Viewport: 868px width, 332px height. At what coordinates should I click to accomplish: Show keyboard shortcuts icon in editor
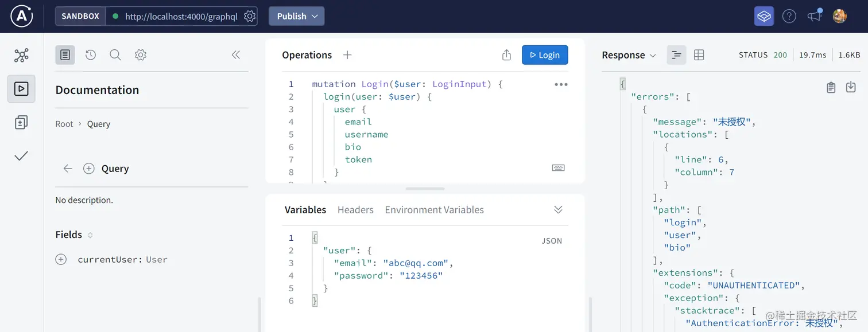(x=558, y=168)
